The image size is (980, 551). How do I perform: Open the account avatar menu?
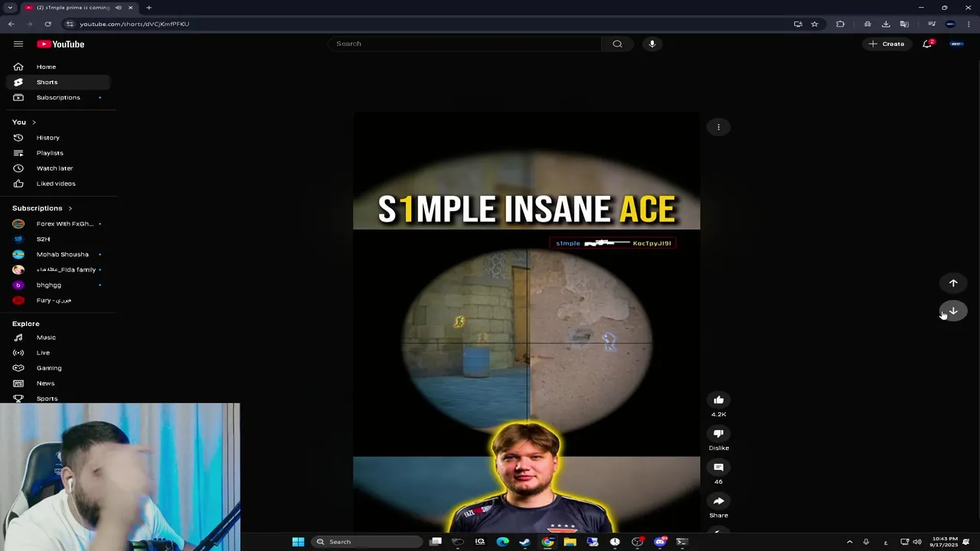tap(956, 44)
